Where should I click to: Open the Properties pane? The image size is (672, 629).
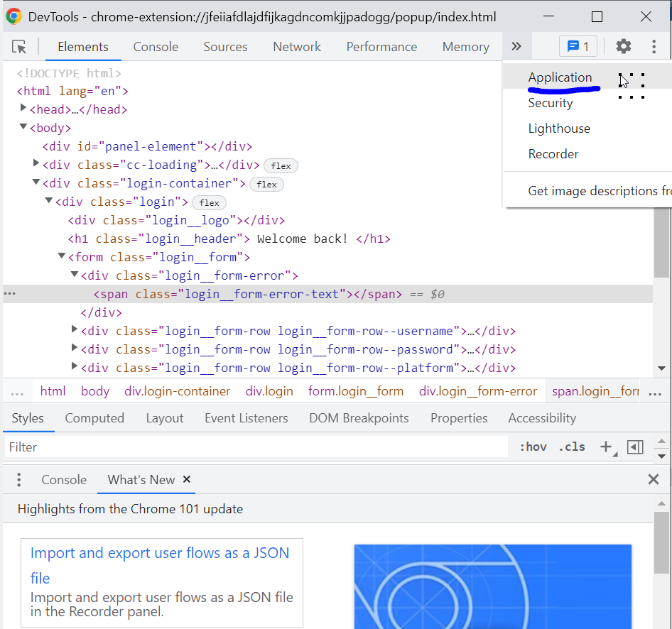459,418
